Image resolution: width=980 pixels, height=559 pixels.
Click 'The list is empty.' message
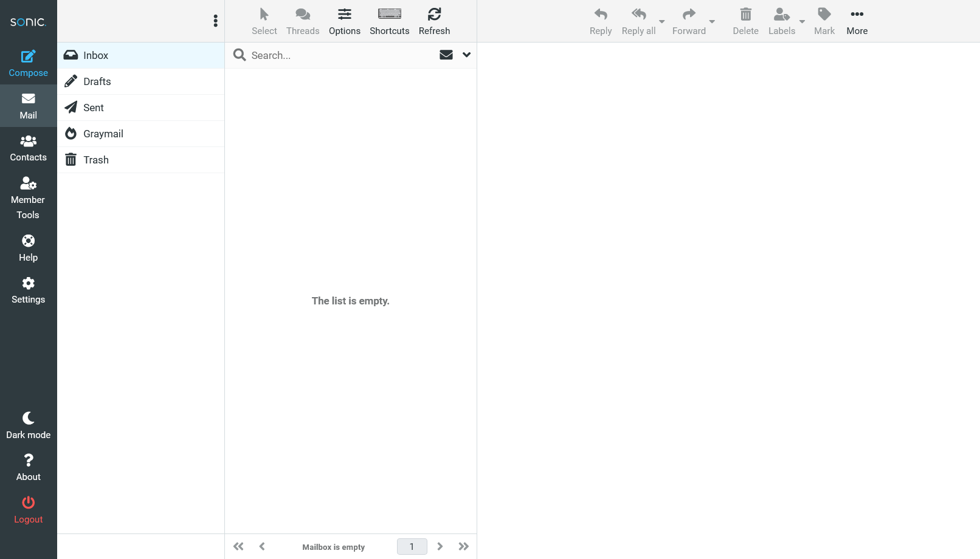(x=351, y=301)
